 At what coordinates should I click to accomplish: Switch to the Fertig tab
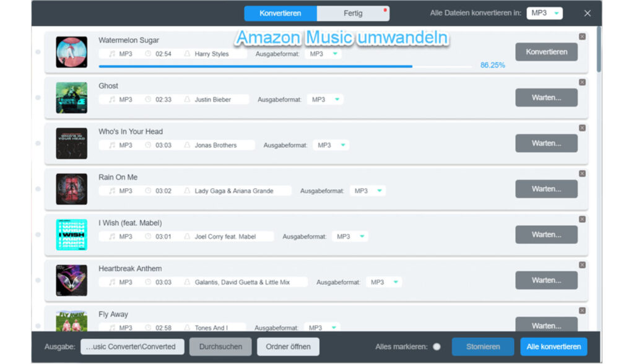353,14
